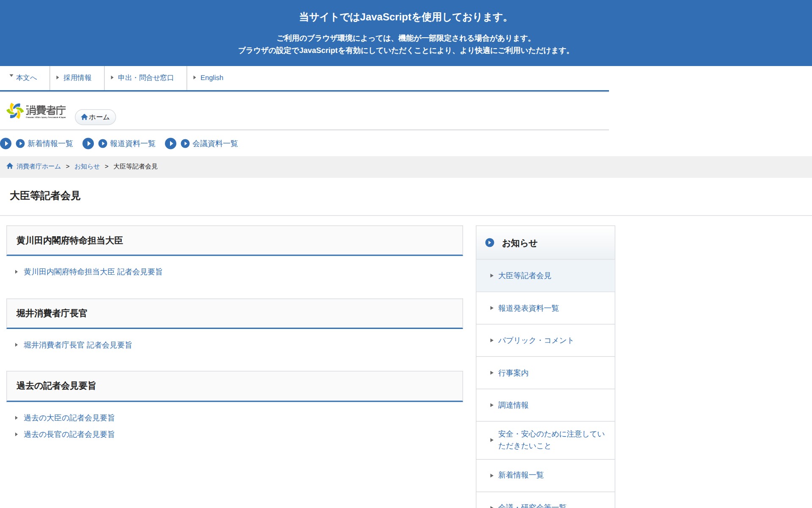Select 調達情報 in the sidebar

tap(513, 405)
